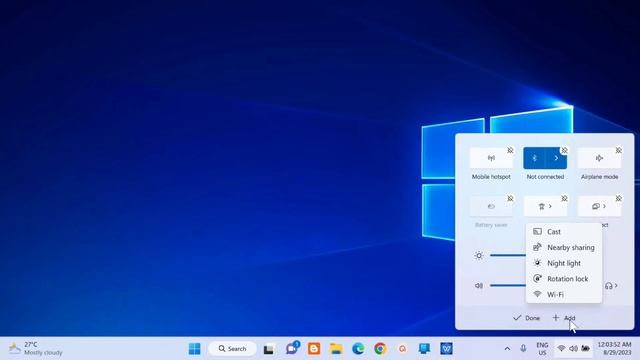640x360 pixels.
Task: Open Task View from taskbar
Action: [x=269, y=349]
